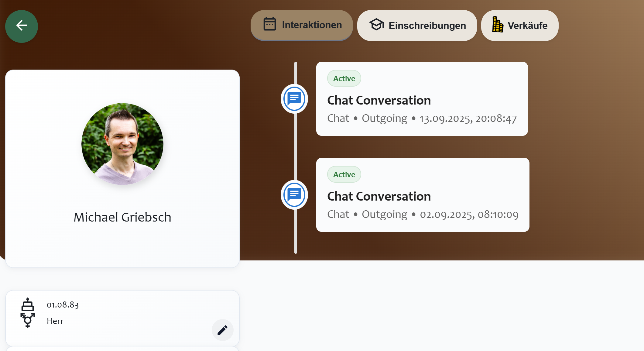This screenshot has width=644, height=351.
Task: Open Michael Griebsch's profile photo
Action: pyautogui.click(x=122, y=144)
